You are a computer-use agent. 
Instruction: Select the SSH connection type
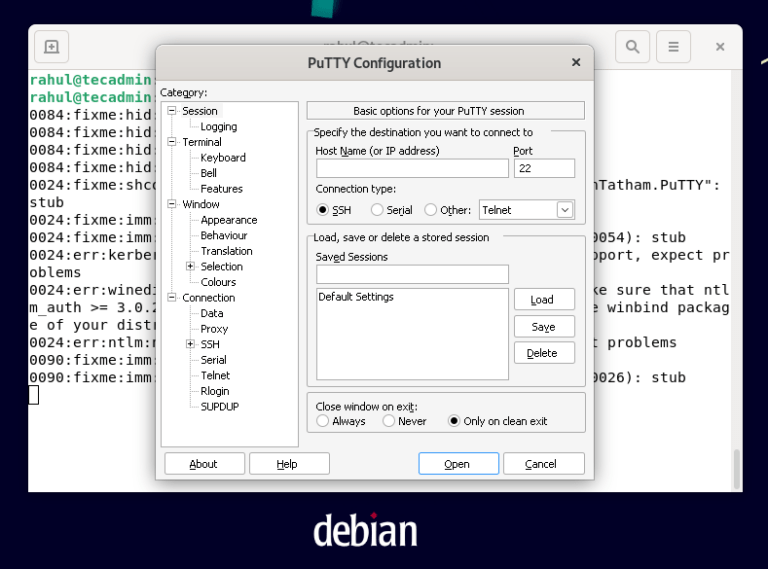point(323,210)
